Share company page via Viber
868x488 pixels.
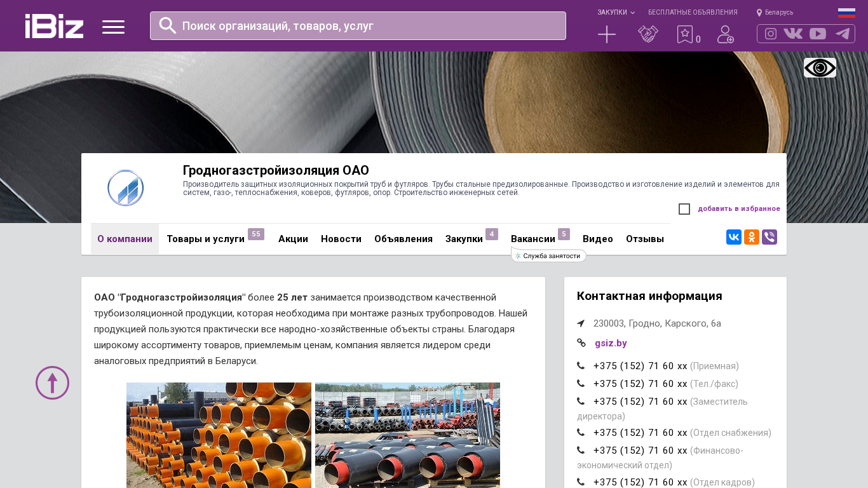(x=770, y=237)
